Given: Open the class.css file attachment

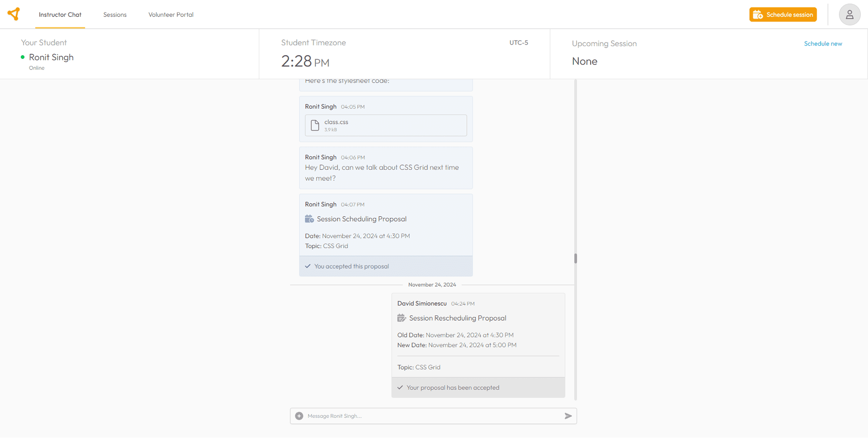Looking at the screenshot, I should click(x=386, y=125).
